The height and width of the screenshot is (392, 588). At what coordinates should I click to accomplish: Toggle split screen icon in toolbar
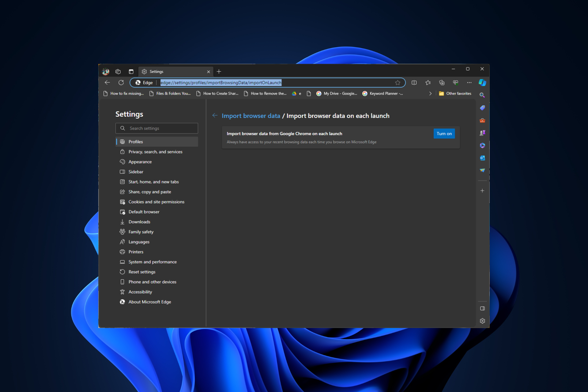point(414,83)
